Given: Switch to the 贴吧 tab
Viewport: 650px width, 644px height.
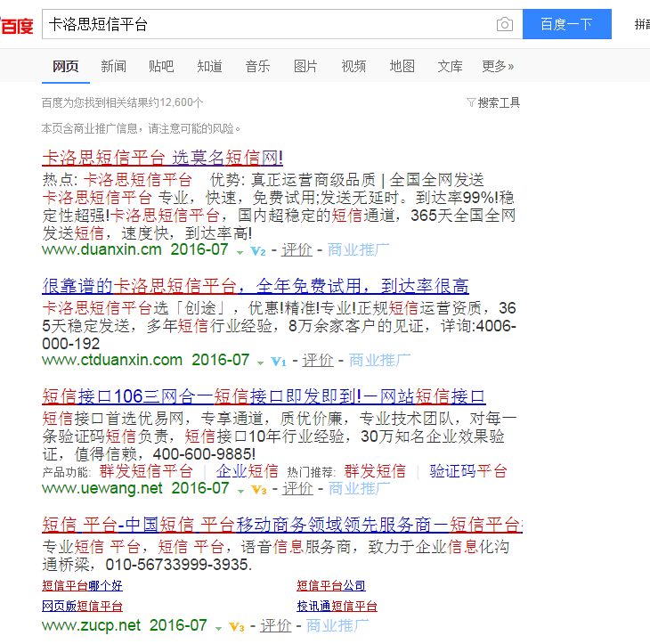Looking at the screenshot, I should [x=161, y=66].
